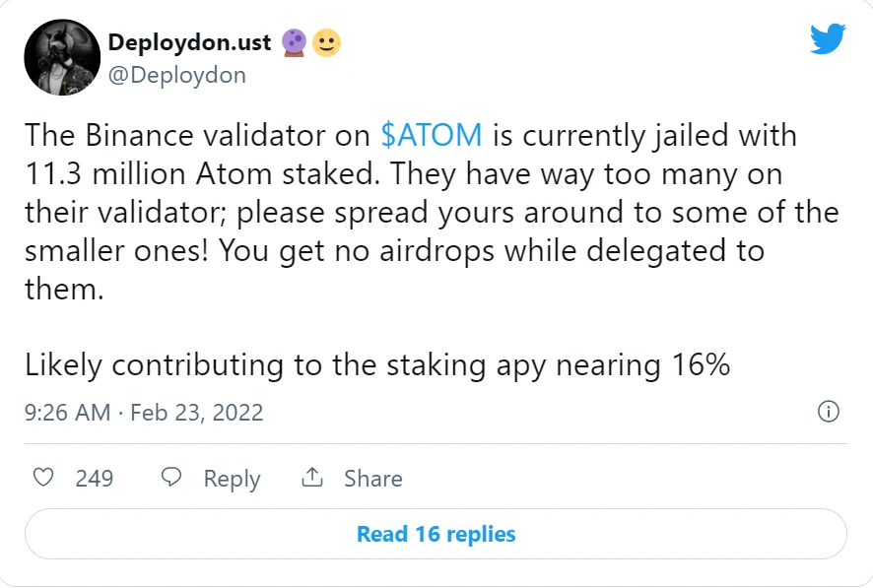Click the crystal ball emoji badge
The image size is (873, 588).
pyautogui.click(x=294, y=42)
